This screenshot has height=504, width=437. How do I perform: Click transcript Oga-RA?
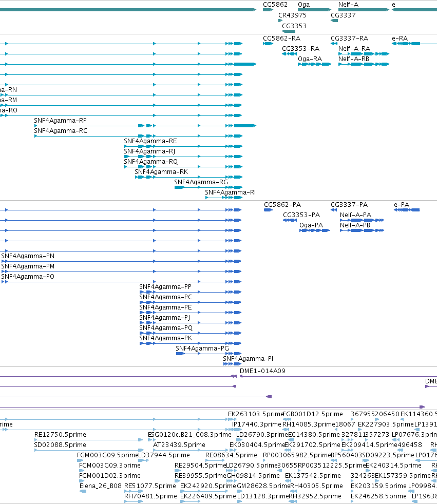coord(310,59)
